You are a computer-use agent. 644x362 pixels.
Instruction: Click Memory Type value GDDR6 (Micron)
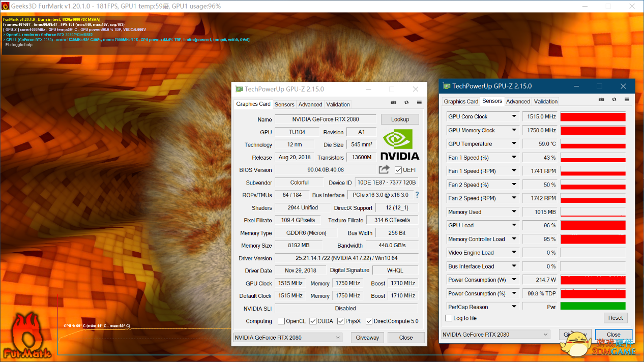(x=305, y=233)
